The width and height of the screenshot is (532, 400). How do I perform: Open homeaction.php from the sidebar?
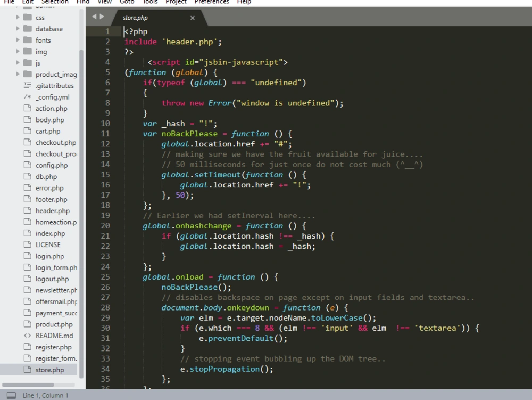(x=56, y=222)
